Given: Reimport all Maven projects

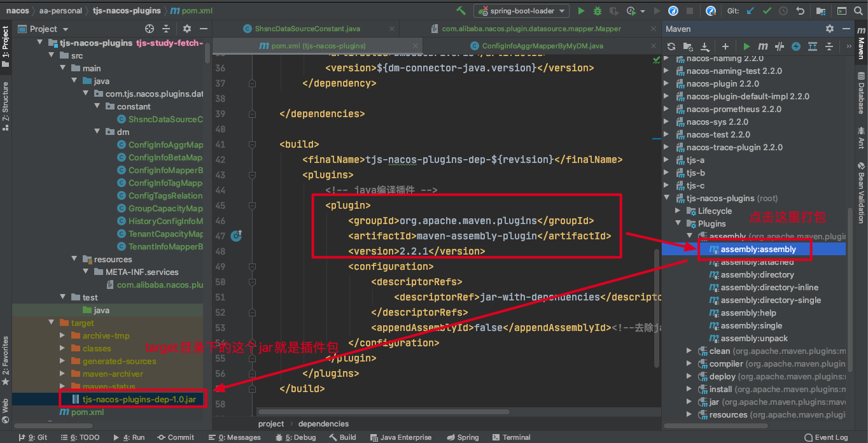Looking at the screenshot, I should (x=671, y=46).
